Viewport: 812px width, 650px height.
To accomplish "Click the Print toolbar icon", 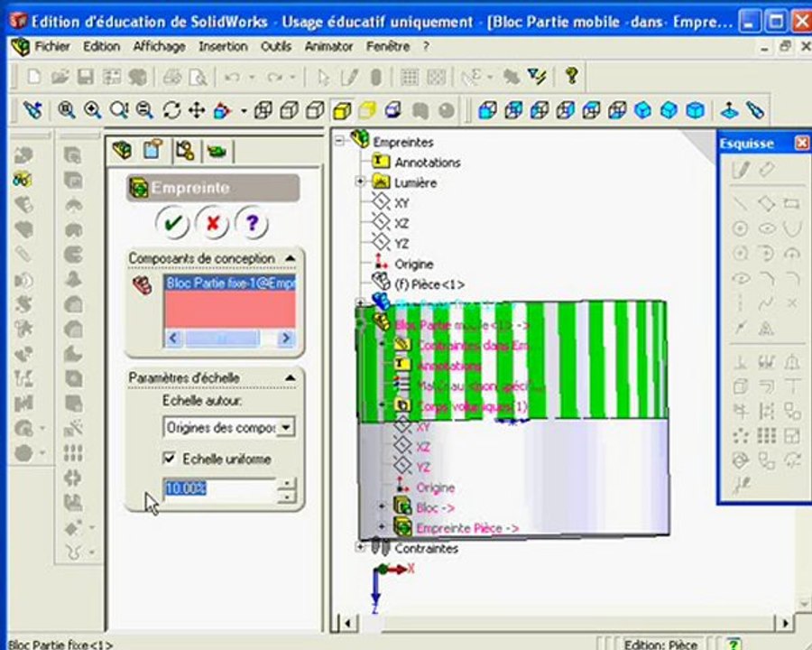I will tap(172, 78).
